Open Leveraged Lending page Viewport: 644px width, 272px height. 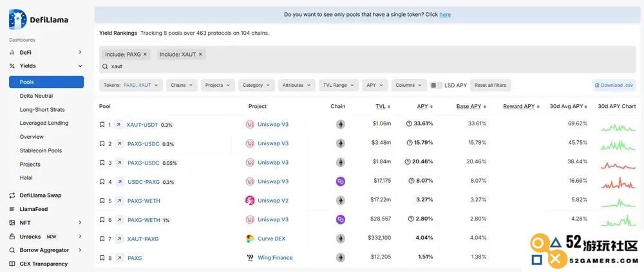44,123
